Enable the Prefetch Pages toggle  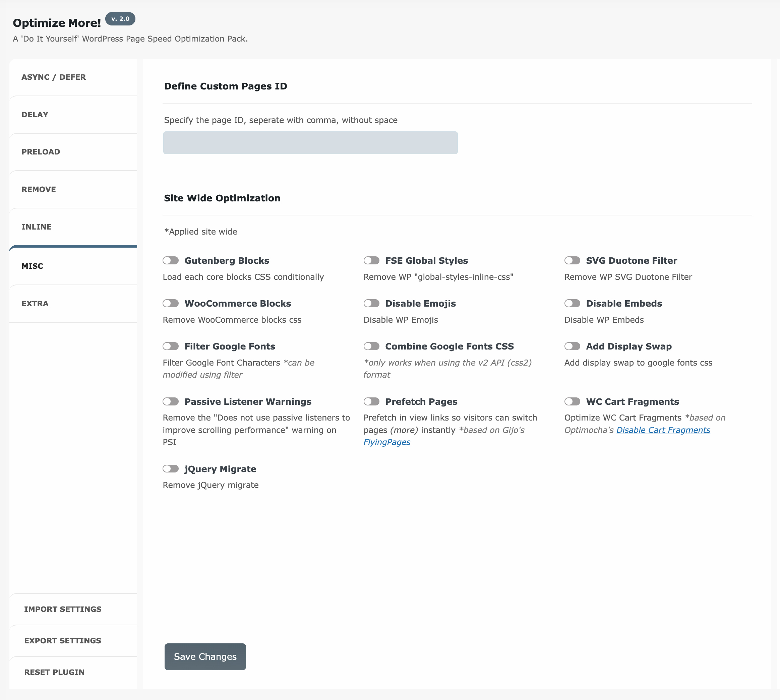click(371, 401)
